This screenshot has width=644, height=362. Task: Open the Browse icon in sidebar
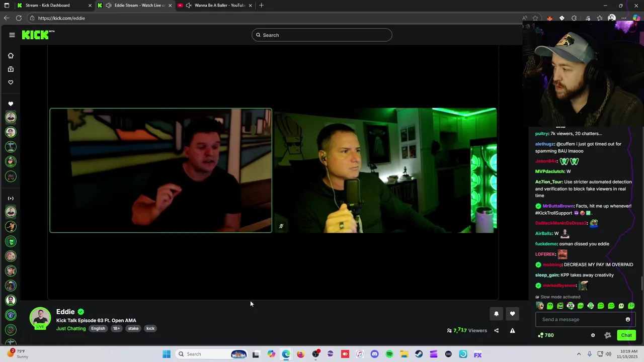[11, 69]
